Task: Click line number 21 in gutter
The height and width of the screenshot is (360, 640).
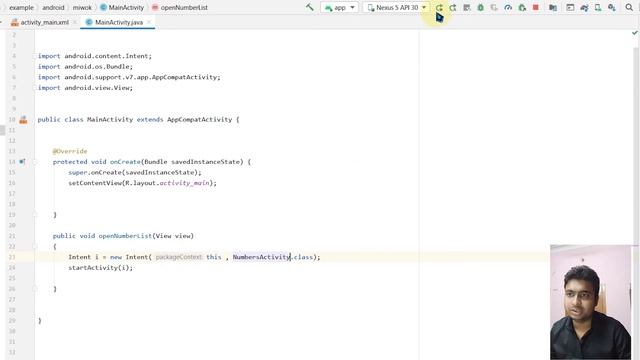Action: pos(12,236)
